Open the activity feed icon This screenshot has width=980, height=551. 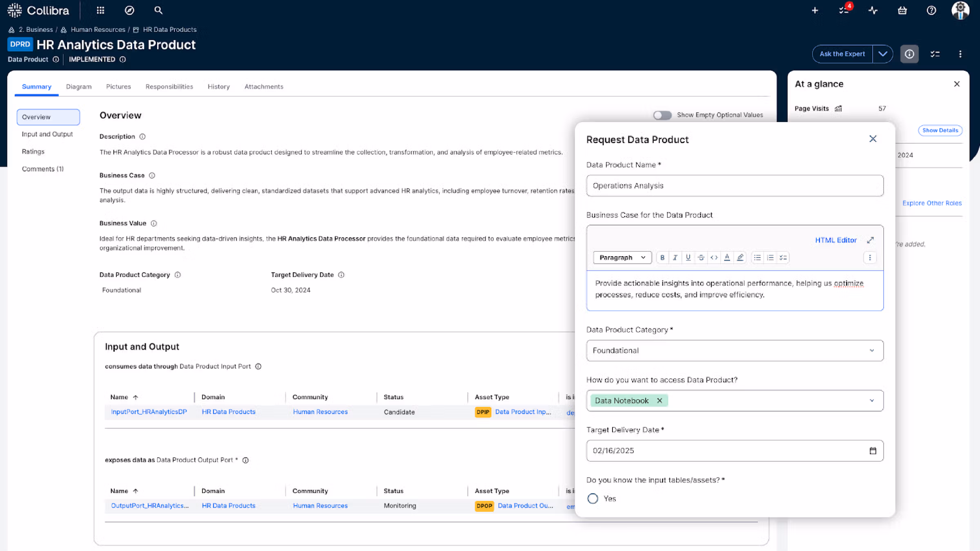coord(873,10)
